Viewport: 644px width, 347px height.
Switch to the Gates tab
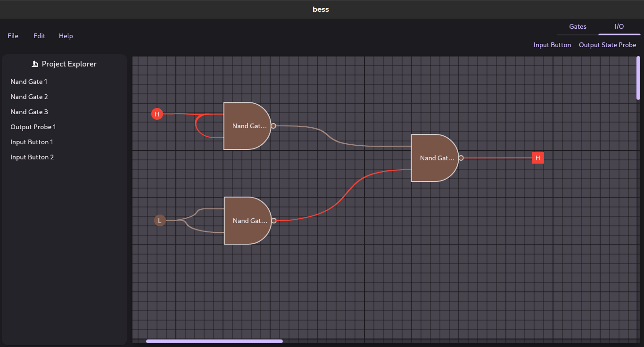[x=578, y=26]
